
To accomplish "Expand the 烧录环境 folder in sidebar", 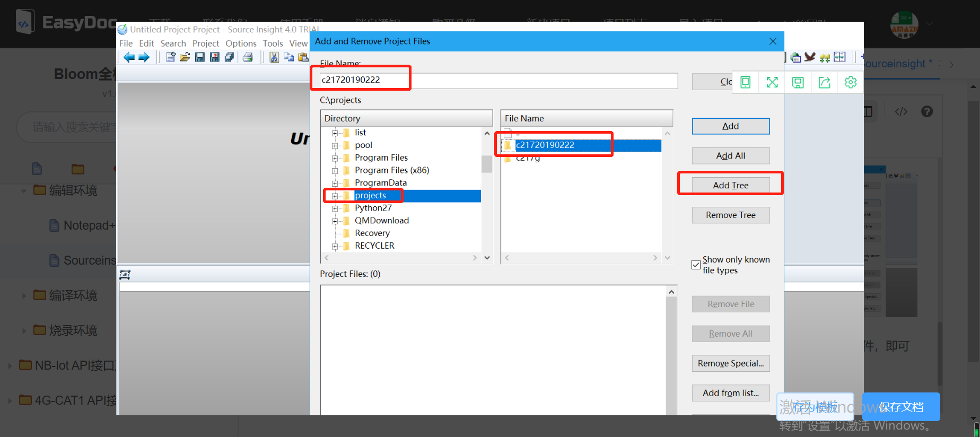I will coord(24,331).
